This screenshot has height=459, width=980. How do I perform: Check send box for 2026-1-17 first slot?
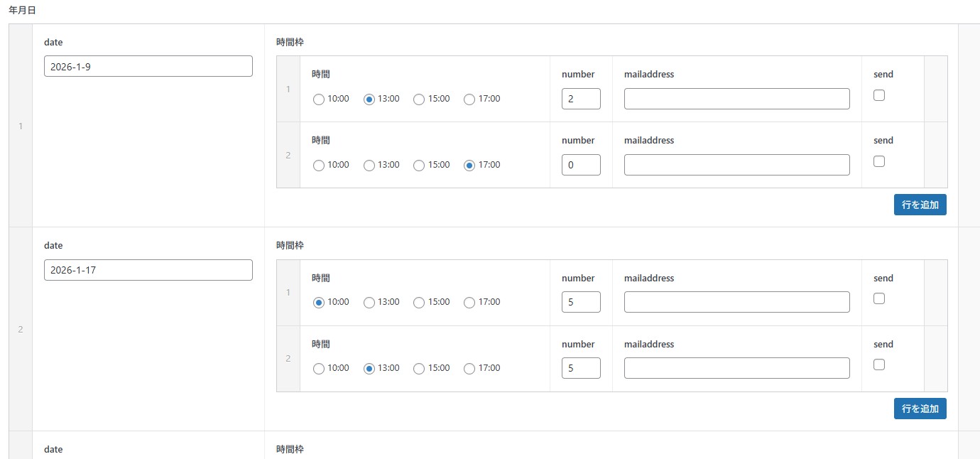(879, 298)
